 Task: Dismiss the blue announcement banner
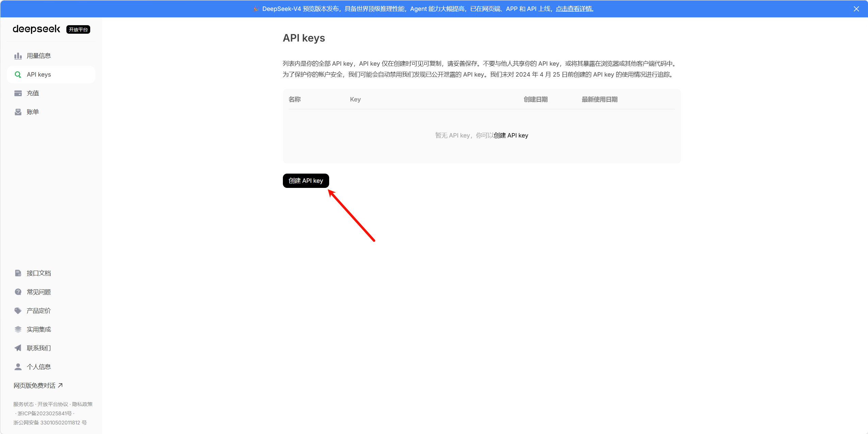856,9
